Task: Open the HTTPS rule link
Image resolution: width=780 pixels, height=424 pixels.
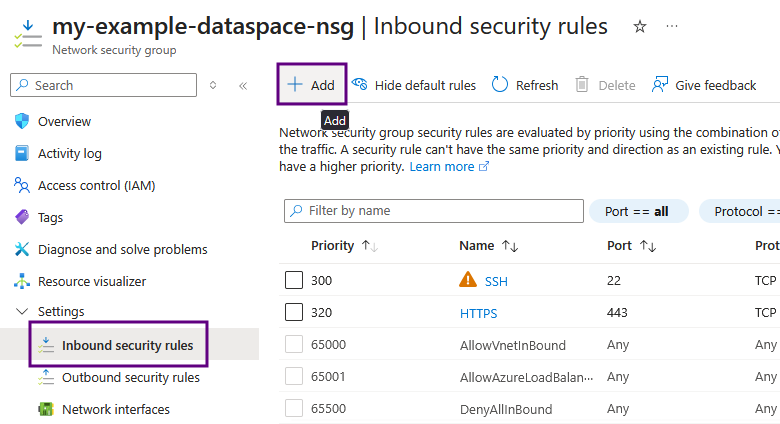Action: pos(478,313)
